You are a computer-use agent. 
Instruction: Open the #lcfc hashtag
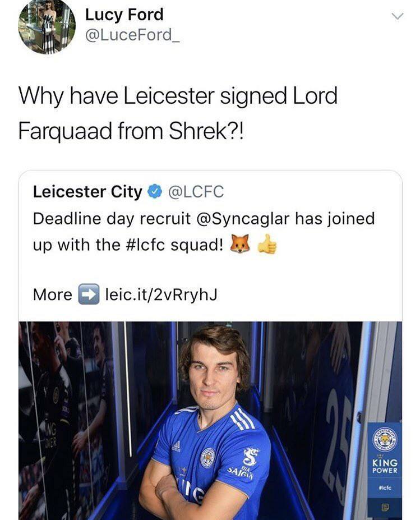click(146, 245)
